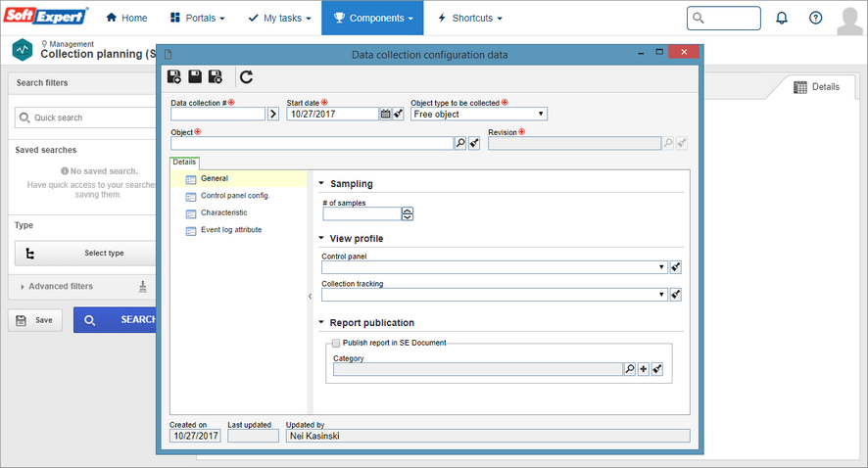
Task: Click in the Quick search field
Action: click(86, 117)
